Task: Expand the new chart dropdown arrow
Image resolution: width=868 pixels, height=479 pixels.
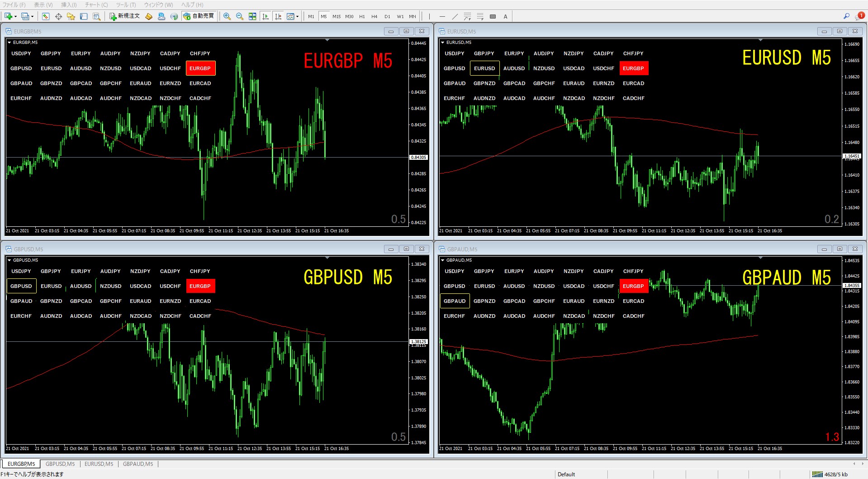Action: (15, 17)
